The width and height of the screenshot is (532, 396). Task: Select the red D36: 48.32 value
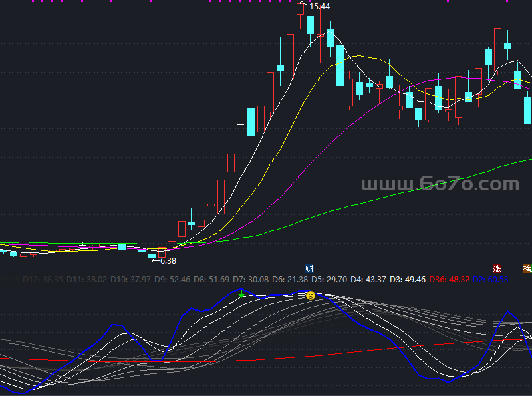[x=450, y=280]
